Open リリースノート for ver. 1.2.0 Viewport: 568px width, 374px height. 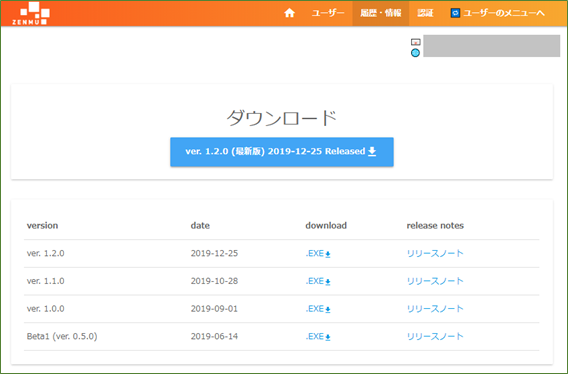[435, 253]
